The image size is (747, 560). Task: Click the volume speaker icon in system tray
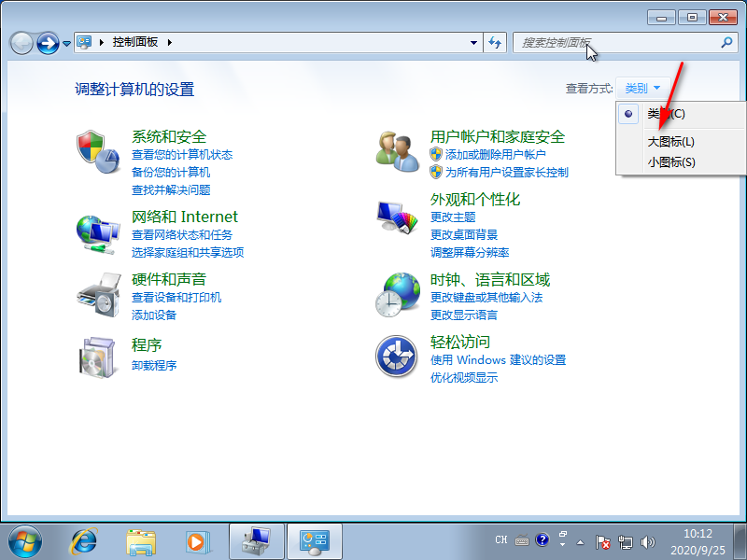tap(648, 541)
